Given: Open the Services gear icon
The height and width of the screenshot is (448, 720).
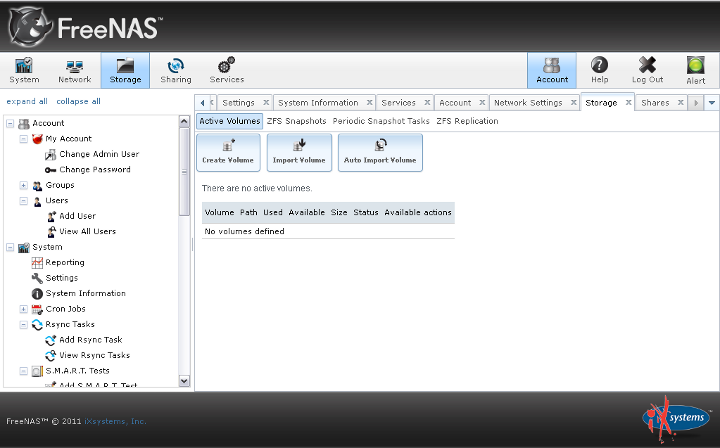Looking at the screenshot, I should (x=226, y=70).
